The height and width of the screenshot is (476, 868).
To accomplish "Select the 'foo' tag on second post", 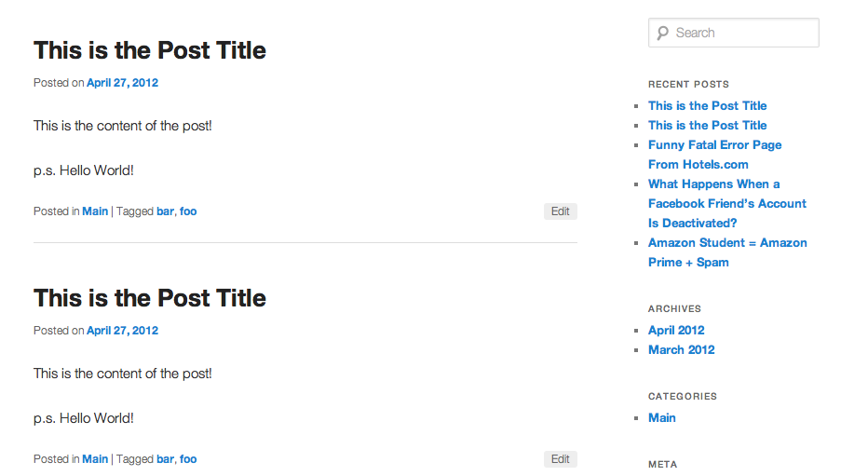I will [188, 459].
